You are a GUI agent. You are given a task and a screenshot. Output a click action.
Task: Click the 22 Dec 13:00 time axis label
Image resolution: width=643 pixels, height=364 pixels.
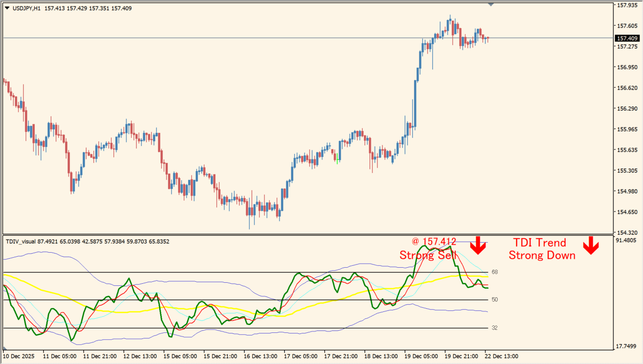coord(501,356)
